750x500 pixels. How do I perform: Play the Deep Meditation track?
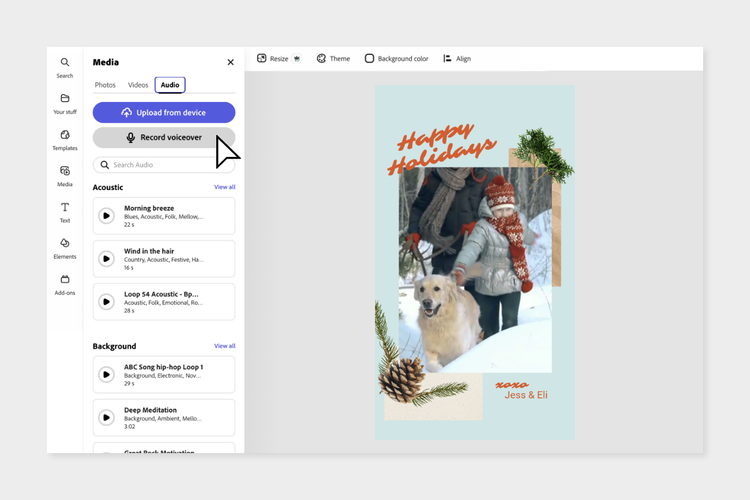[107, 418]
